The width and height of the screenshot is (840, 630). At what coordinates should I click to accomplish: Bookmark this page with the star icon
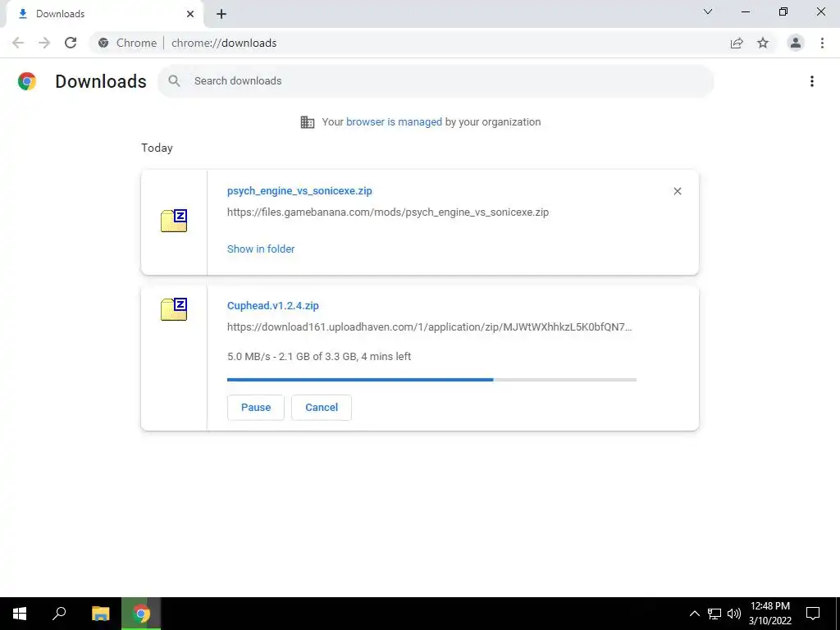click(763, 43)
